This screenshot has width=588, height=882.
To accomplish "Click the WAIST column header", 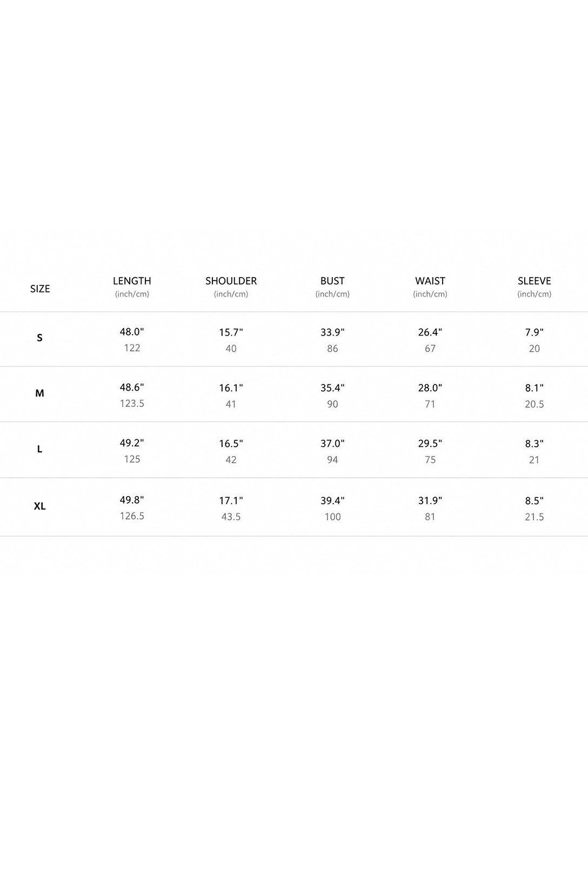I will [x=430, y=281].
